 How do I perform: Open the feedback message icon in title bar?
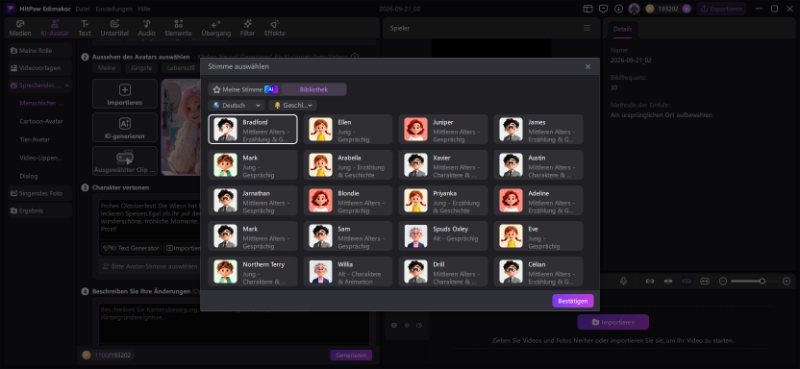pos(603,9)
